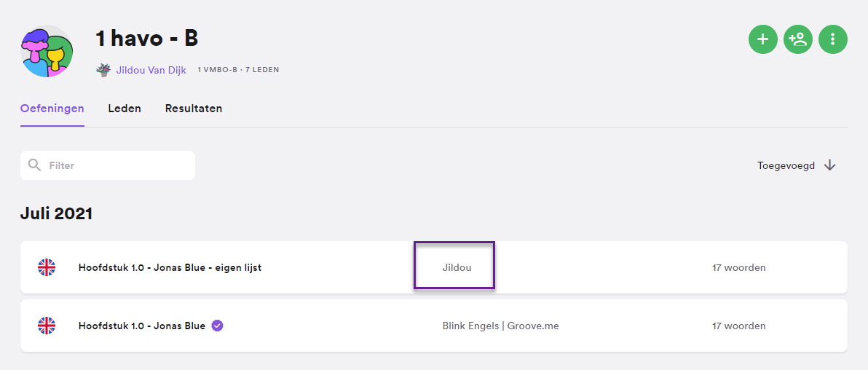Image resolution: width=868 pixels, height=370 pixels.
Task: Click the small avatar beside Jildou Van Dijk
Action: pos(103,70)
